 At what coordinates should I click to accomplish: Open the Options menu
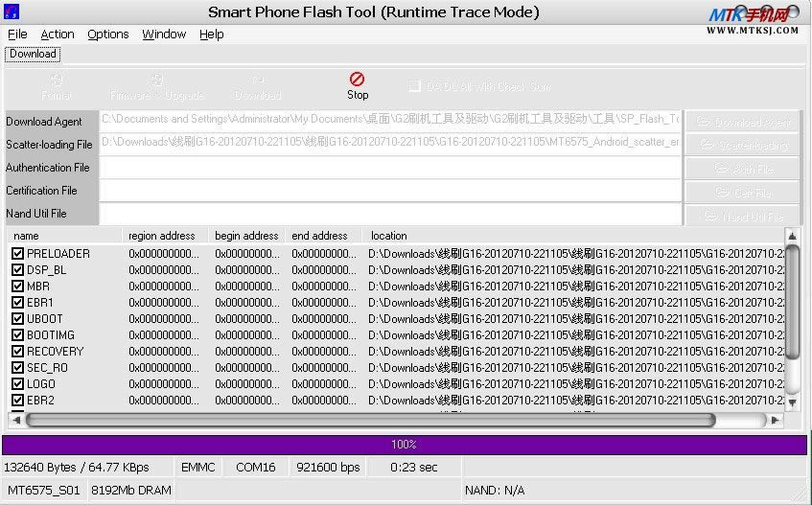(107, 34)
